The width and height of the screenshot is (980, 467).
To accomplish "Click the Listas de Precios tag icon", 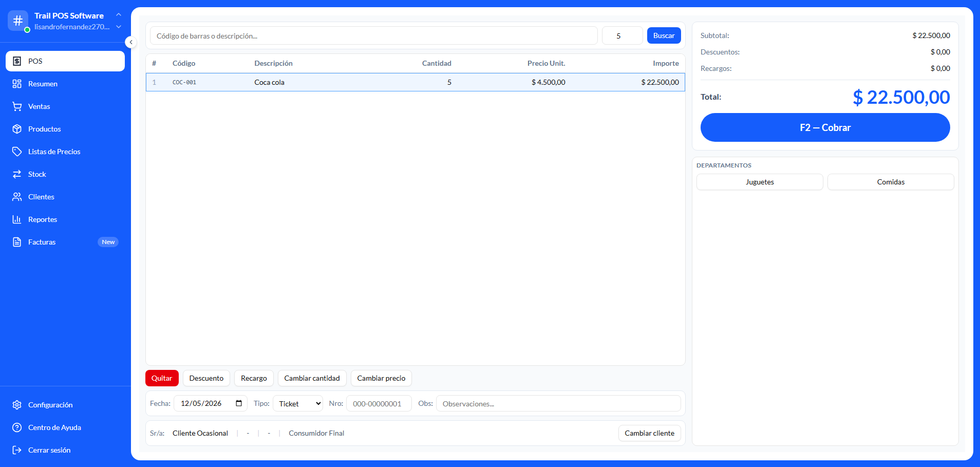I will pos(17,152).
